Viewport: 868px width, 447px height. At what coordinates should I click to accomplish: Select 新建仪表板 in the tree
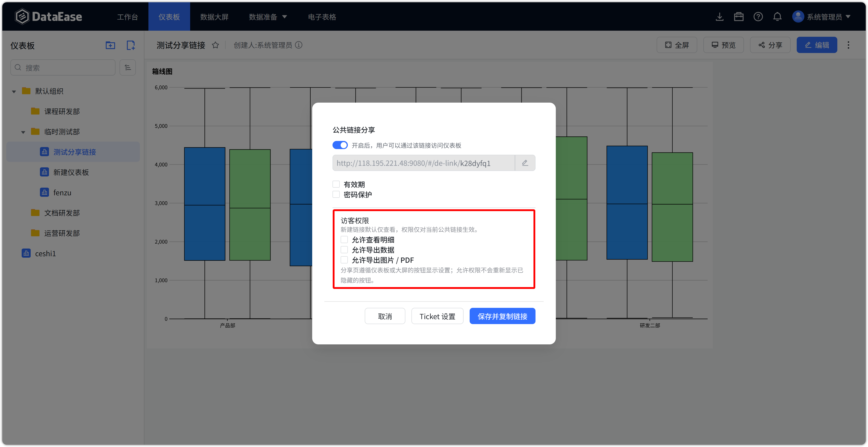click(73, 172)
